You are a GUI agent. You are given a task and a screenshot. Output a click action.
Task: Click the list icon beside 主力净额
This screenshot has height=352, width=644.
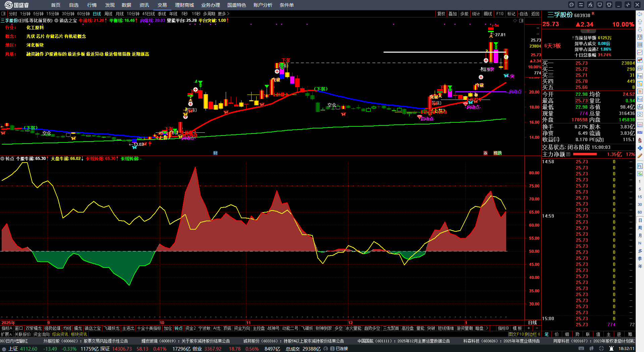568,155
